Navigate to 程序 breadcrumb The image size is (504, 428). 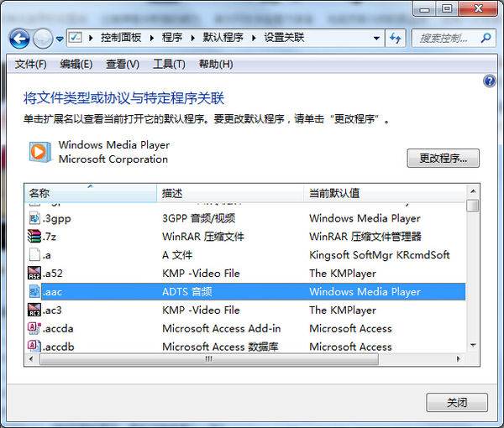click(x=172, y=38)
